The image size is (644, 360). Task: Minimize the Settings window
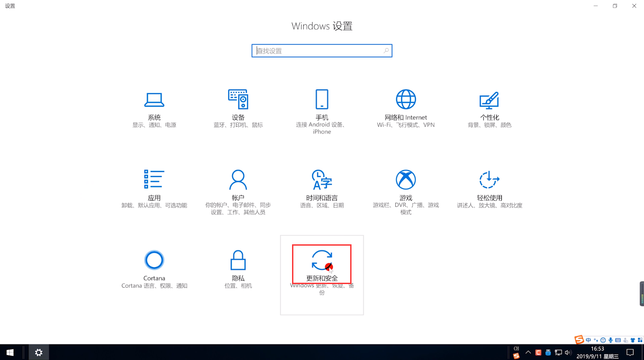pyautogui.click(x=595, y=6)
